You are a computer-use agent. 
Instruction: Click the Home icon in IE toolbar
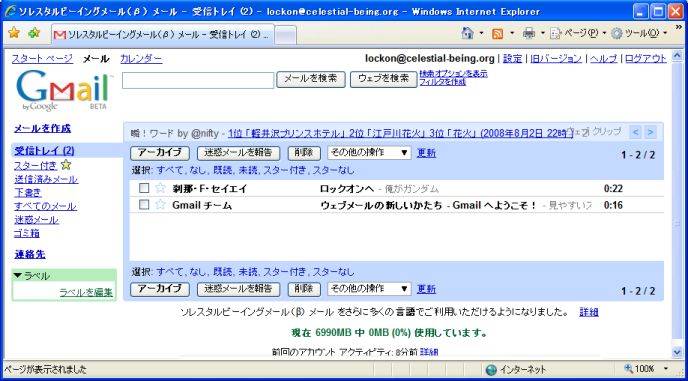tap(468, 33)
